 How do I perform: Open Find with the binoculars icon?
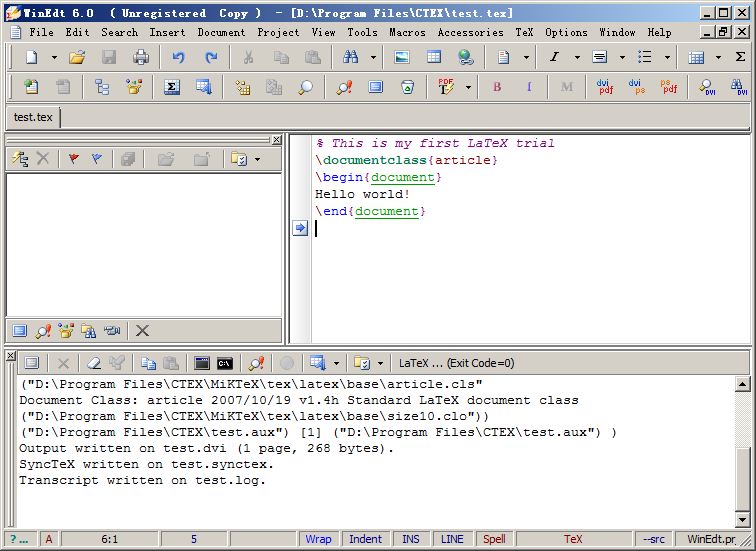coord(351,57)
